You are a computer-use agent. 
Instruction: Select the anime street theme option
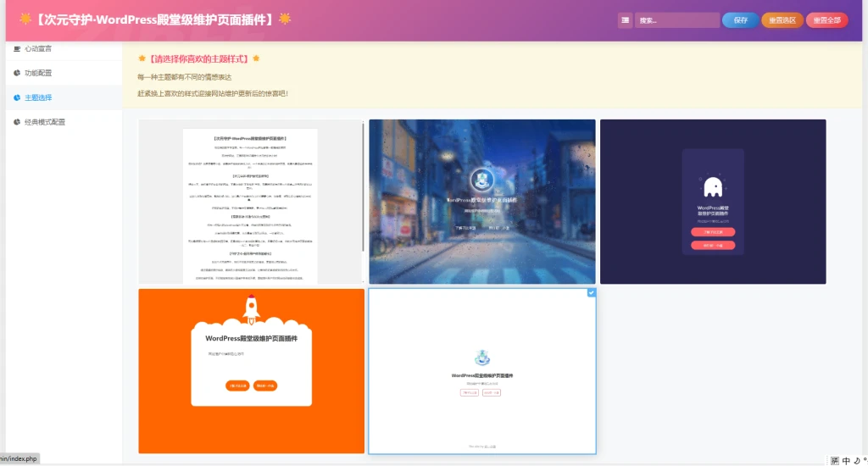(x=482, y=202)
